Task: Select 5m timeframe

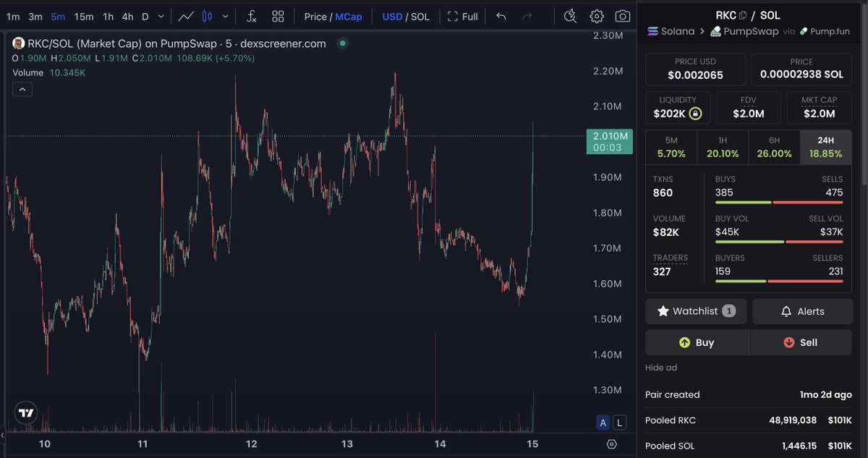Action: pyautogui.click(x=58, y=16)
